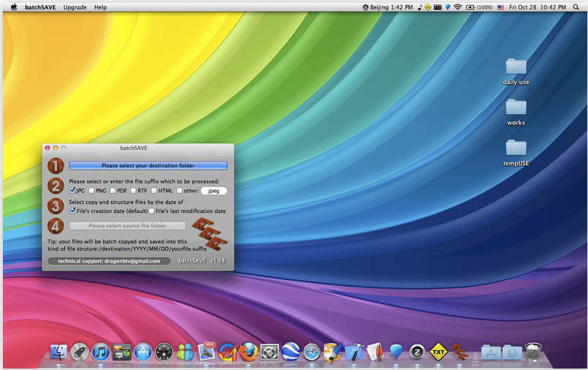Open the batchSAVE application menu
Viewport: 588px width, 370px height.
pyautogui.click(x=40, y=7)
